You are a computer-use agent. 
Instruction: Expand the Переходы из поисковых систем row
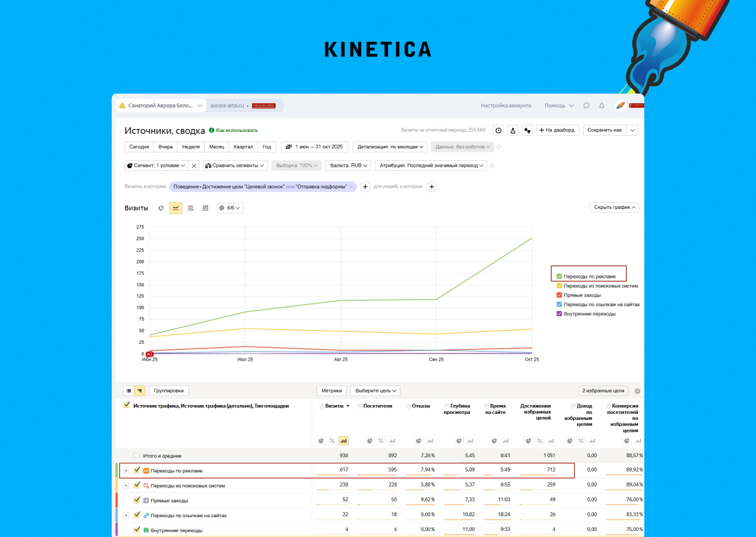[126, 485]
